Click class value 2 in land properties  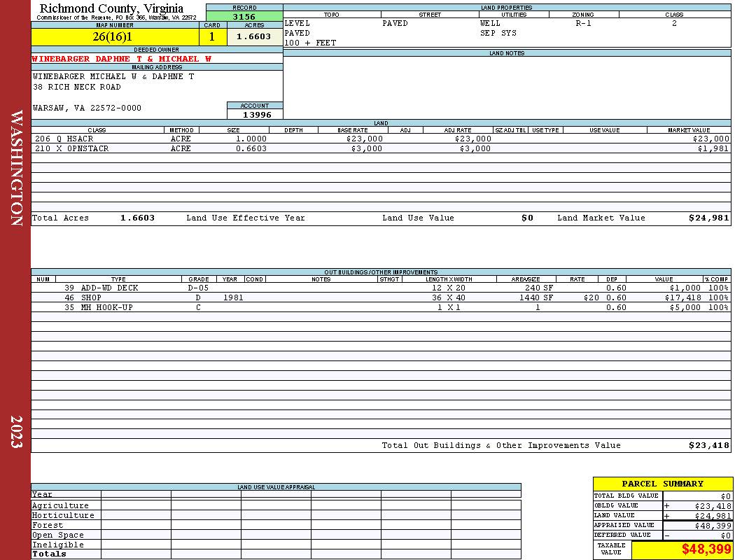coord(674,23)
